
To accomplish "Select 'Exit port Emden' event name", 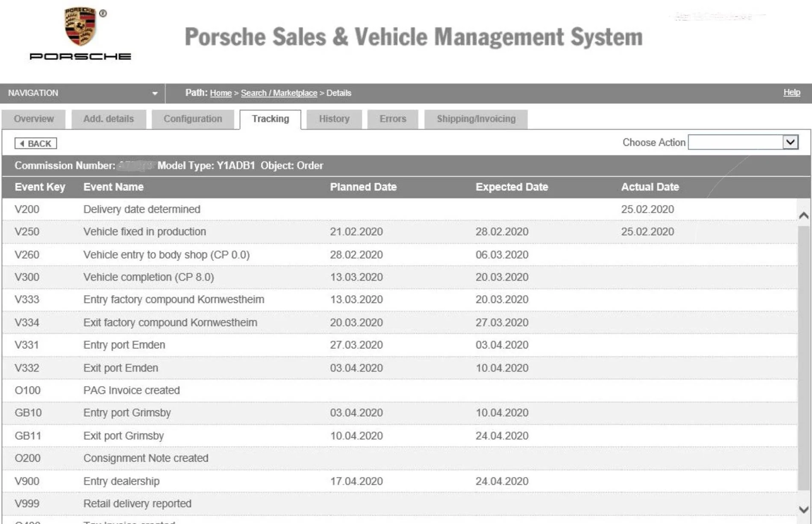I will click(121, 368).
